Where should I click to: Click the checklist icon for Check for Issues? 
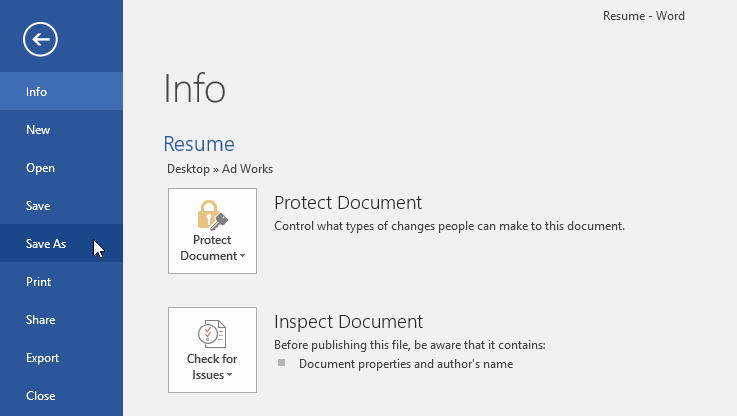(x=212, y=333)
